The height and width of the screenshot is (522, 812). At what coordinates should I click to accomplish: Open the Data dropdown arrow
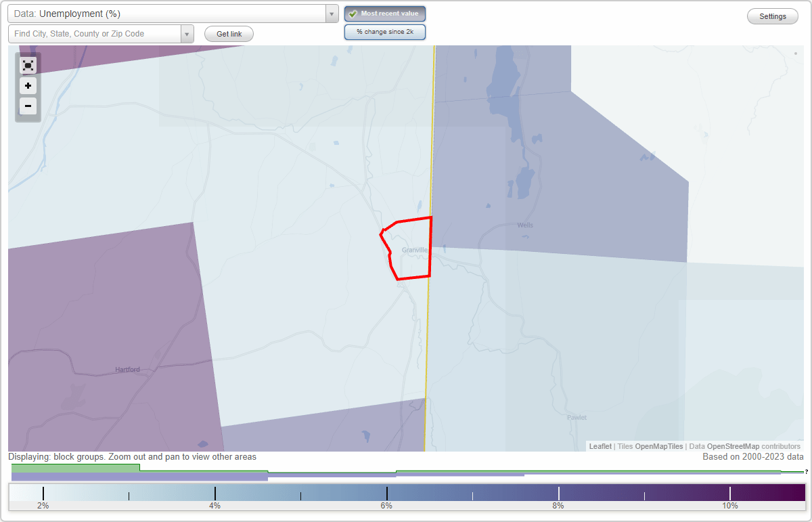[x=332, y=14]
